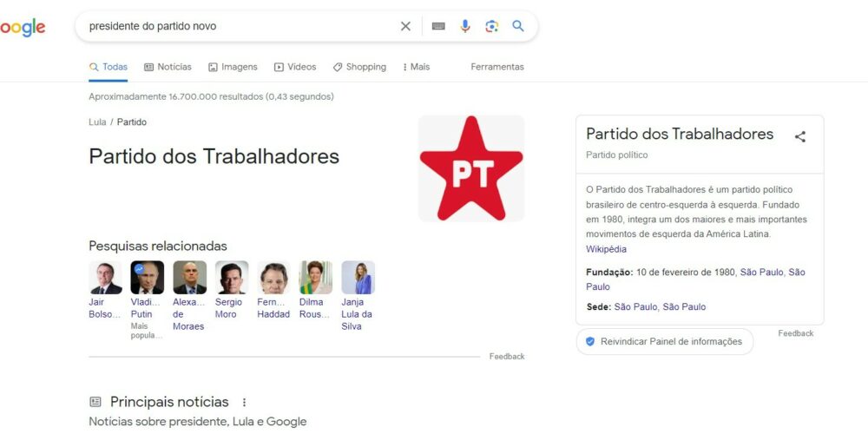The height and width of the screenshot is (434, 868).
Task: Open the Wikipédia link in the panel
Action: click(606, 249)
